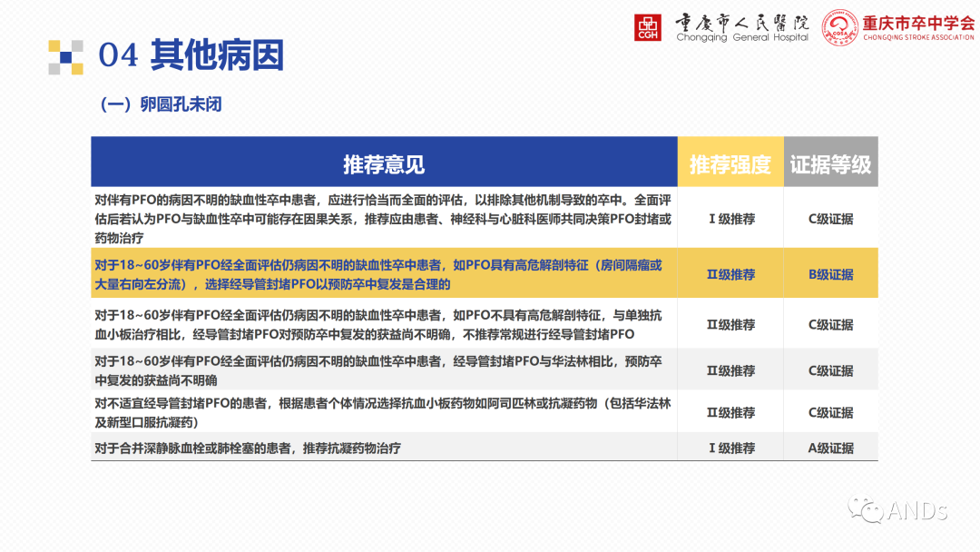Screen dimensions: 980x552
Task: Click Ⅱ级推荐 in the 华法林相比 row
Action: click(731, 370)
